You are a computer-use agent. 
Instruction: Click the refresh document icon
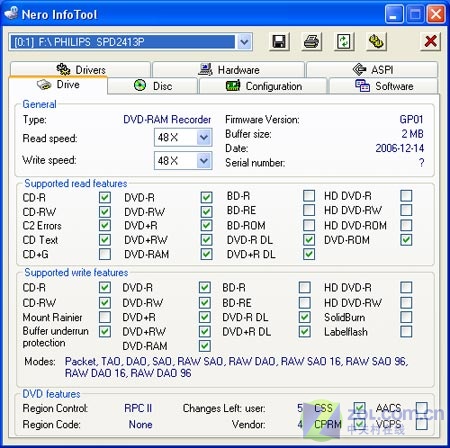(344, 42)
